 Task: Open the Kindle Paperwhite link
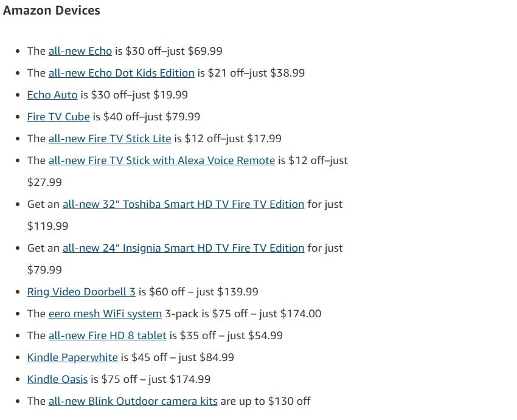72,357
